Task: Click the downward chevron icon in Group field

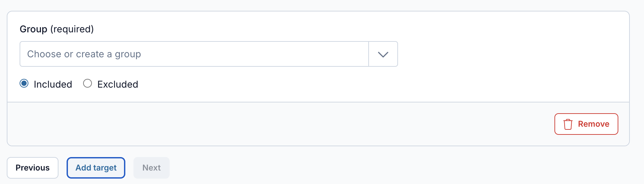Action: (x=383, y=54)
